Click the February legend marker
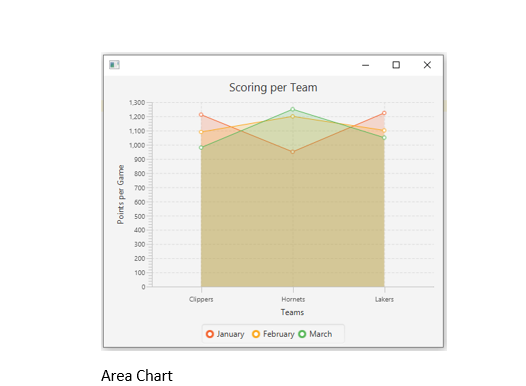The width and height of the screenshot is (526, 386). pos(256,334)
